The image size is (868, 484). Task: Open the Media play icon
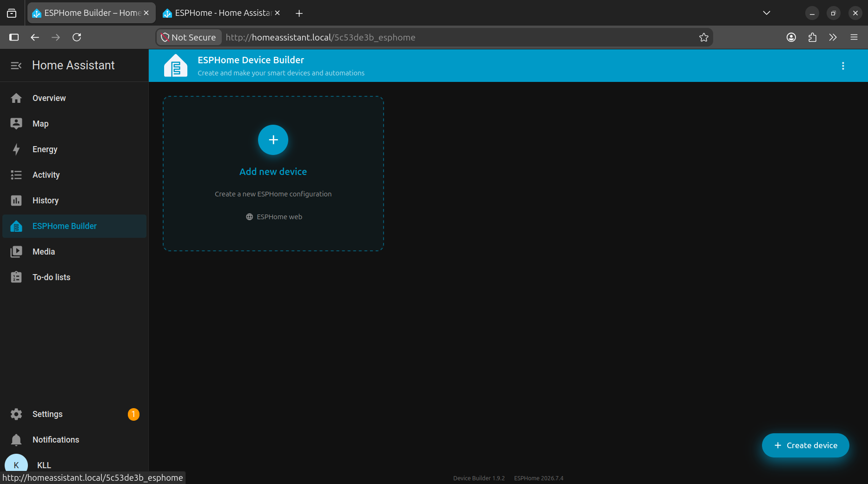pos(16,252)
